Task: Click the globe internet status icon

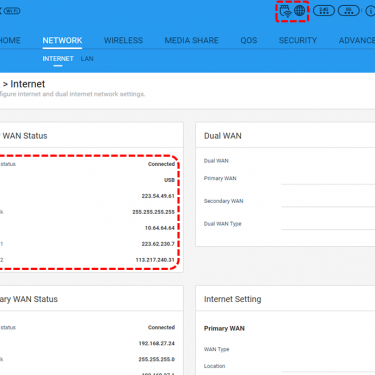Action: [300, 11]
